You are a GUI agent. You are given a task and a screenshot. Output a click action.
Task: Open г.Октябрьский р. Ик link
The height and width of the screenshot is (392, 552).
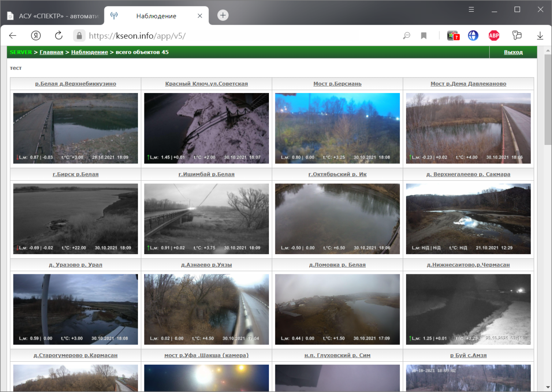click(x=337, y=174)
